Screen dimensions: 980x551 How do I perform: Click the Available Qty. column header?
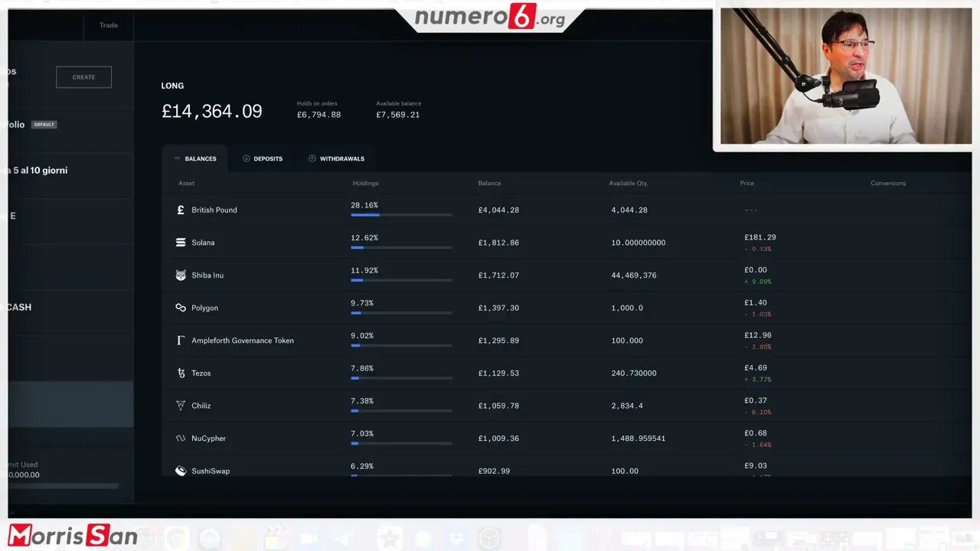[628, 184]
